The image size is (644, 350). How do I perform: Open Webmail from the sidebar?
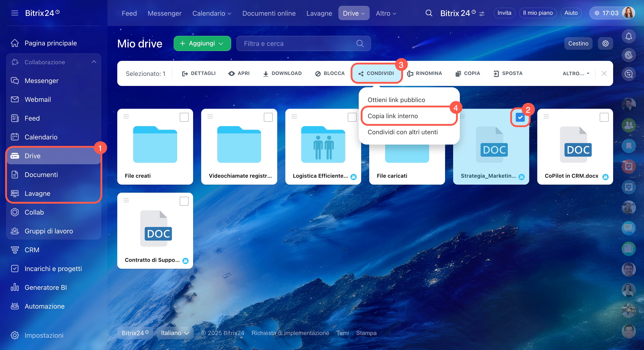tap(38, 99)
